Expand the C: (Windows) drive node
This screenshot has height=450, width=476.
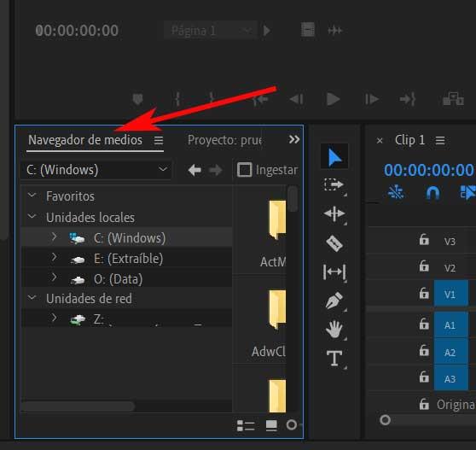click(54, 237)
